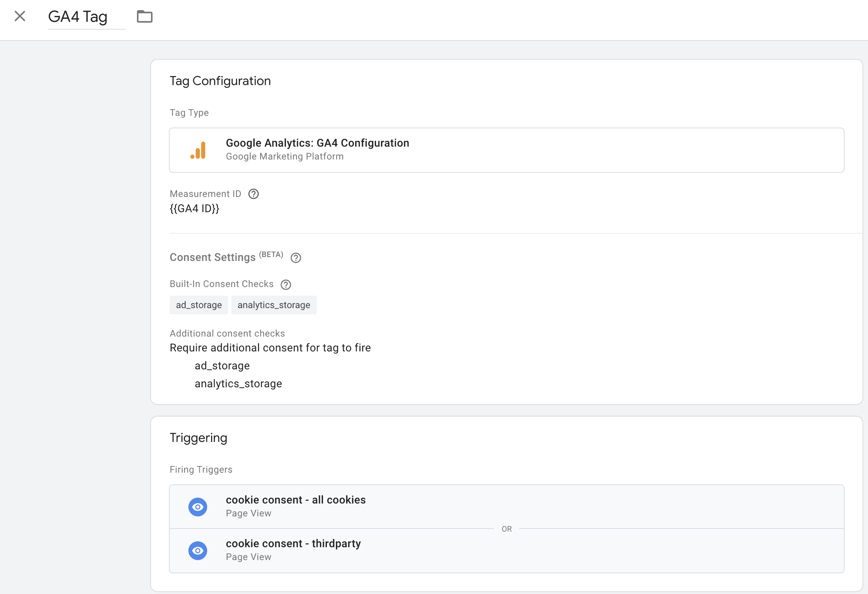The height and width of the screenshot is (594, 868).
Task: Open cookie consent - all cookies trigger
Action: (507, 507)
